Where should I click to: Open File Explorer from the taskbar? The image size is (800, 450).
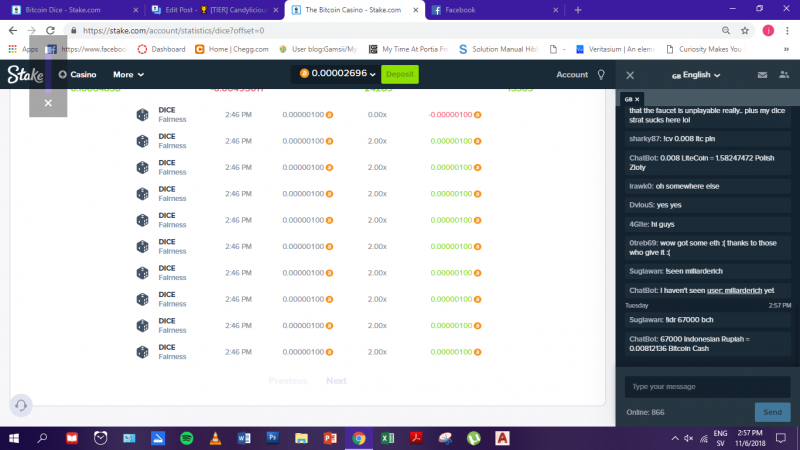tap(302, 438)
